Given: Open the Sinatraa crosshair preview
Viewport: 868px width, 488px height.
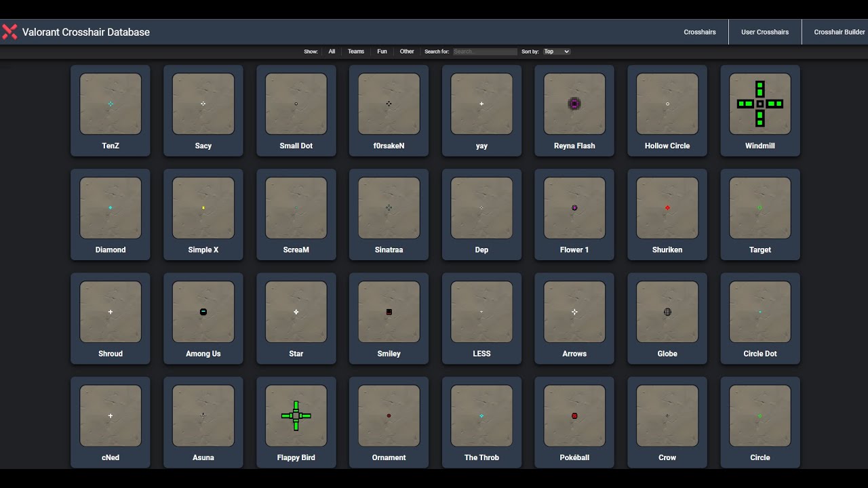Looking at the screenshot, I should pyautogui.click(x=389, y=207).
